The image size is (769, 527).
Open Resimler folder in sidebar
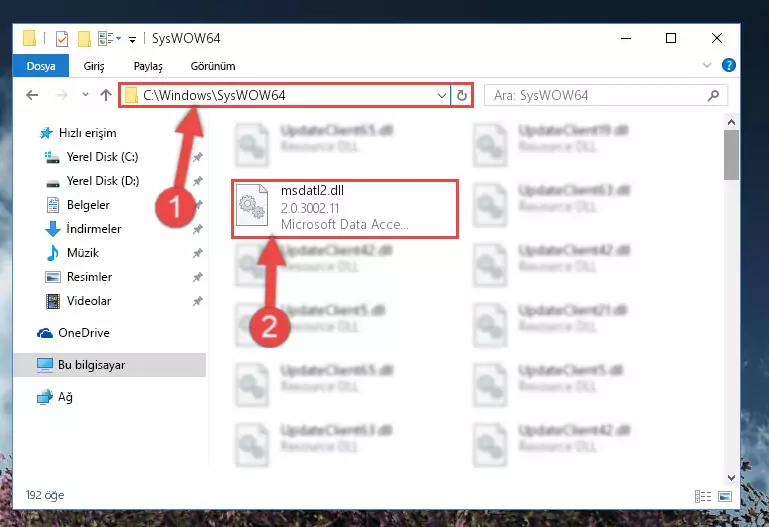(x=78, y=277)
